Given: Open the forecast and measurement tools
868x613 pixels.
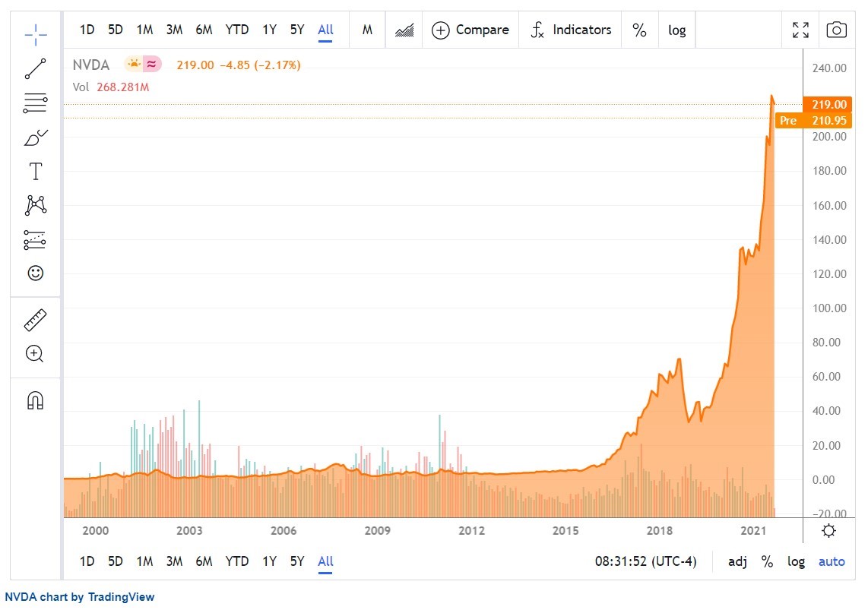Looking at the screenshot, I should 36,239.
